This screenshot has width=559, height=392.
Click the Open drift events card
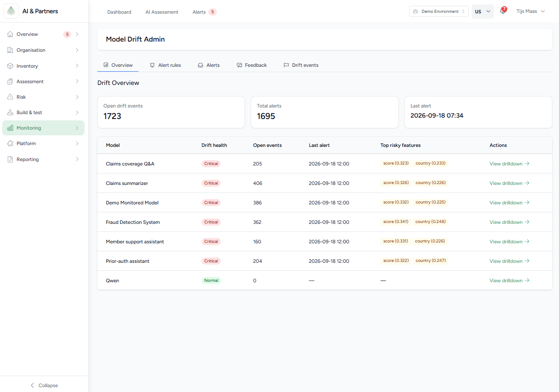click(x=171, y=112)
